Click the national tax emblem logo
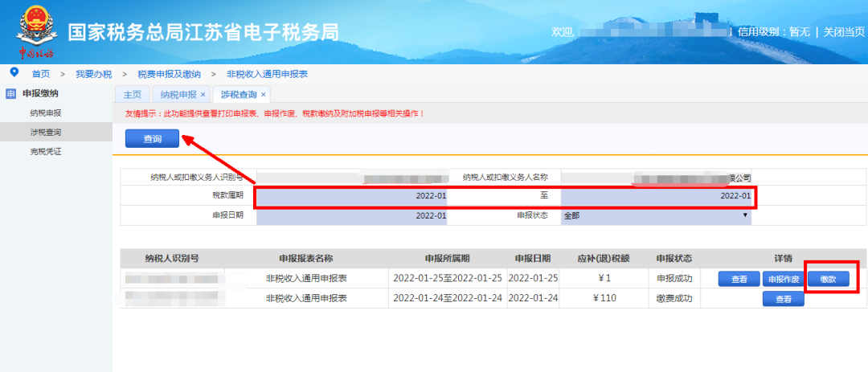Image resolution: width=868 pixels, height=372 pixels. pyautogui.click(x=35, y=29)
